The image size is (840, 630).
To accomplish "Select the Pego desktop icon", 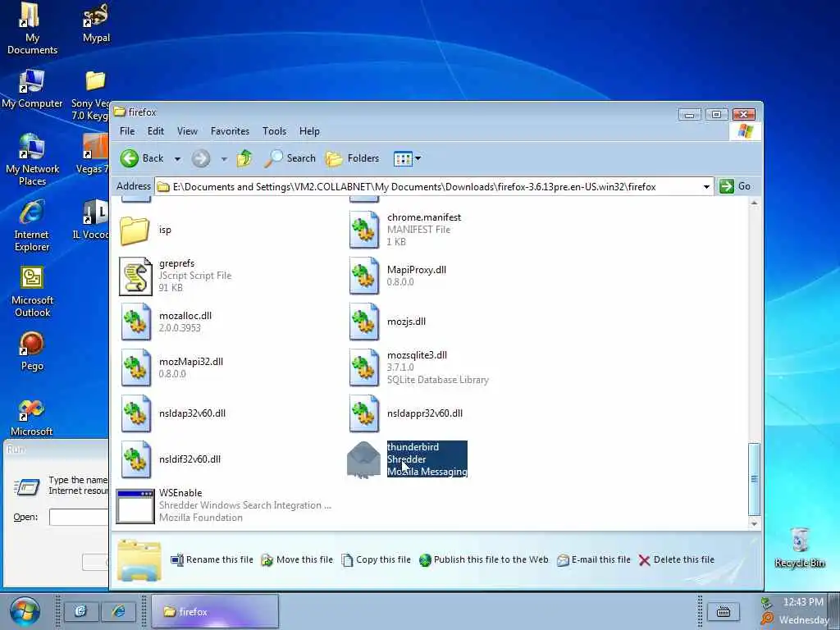I will click(x=32, y=352).
